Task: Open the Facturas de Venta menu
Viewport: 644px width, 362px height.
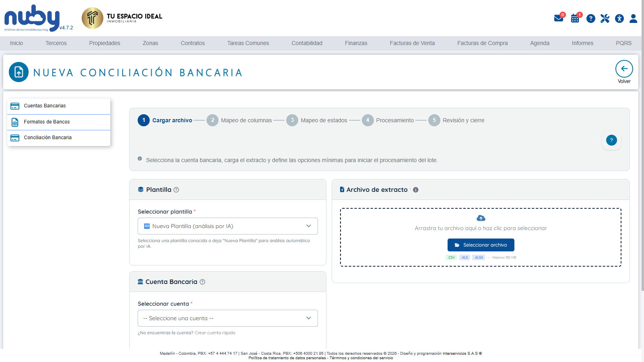Action: pos(412,43)
